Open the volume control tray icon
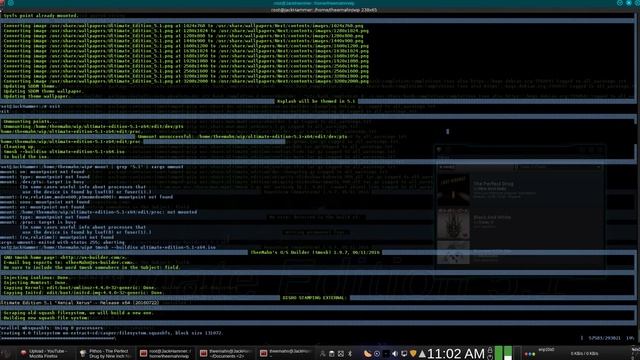This screenshot has width=640, height=360. (395, 353)
